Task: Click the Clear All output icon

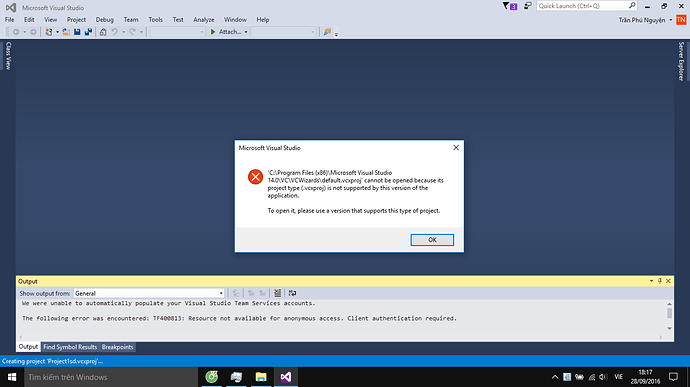Action: pos(277,293)
